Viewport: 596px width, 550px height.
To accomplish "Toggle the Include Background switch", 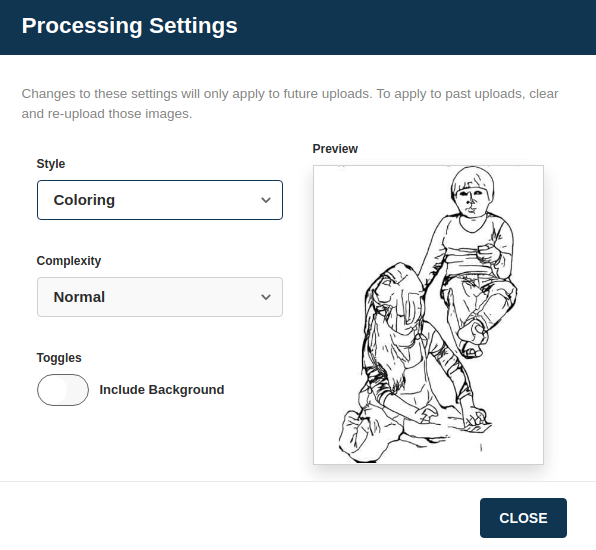I will [63, 390].
